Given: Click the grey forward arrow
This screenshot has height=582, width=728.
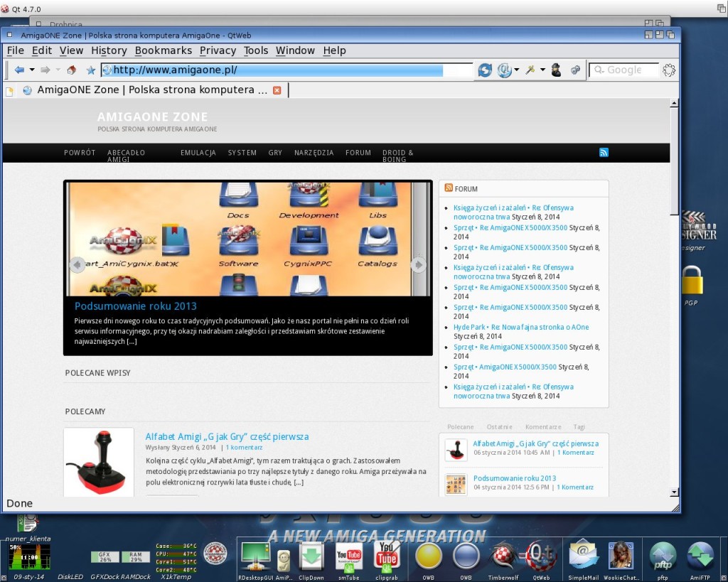Looking at the screenshot, I should [45, 70].
